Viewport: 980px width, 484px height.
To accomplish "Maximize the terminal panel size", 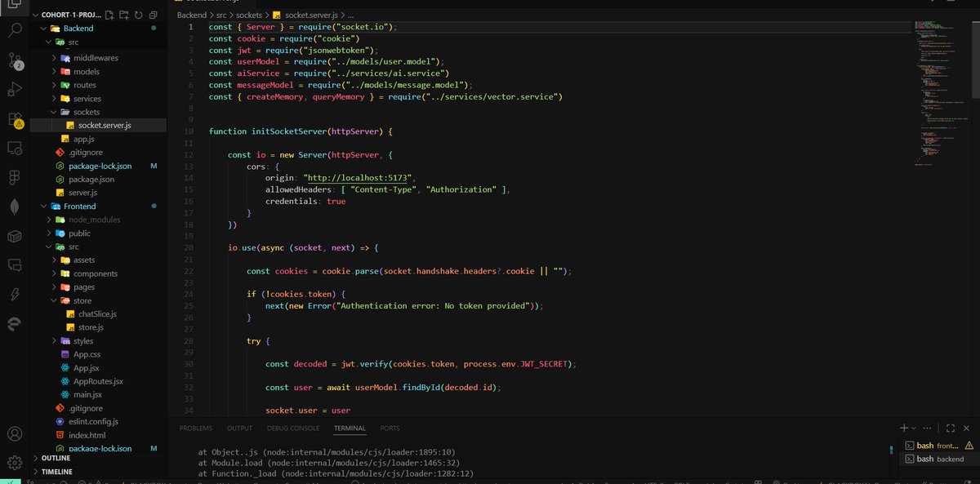I will 950,428.
